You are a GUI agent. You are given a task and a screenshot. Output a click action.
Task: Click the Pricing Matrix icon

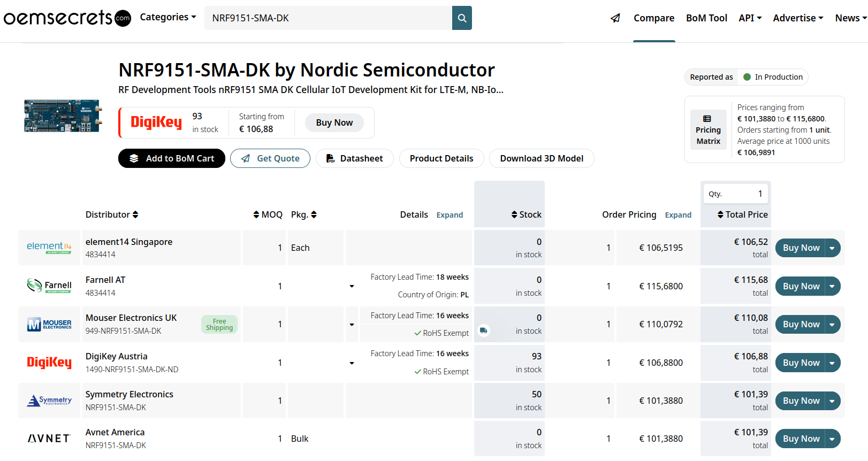point(707,119)
